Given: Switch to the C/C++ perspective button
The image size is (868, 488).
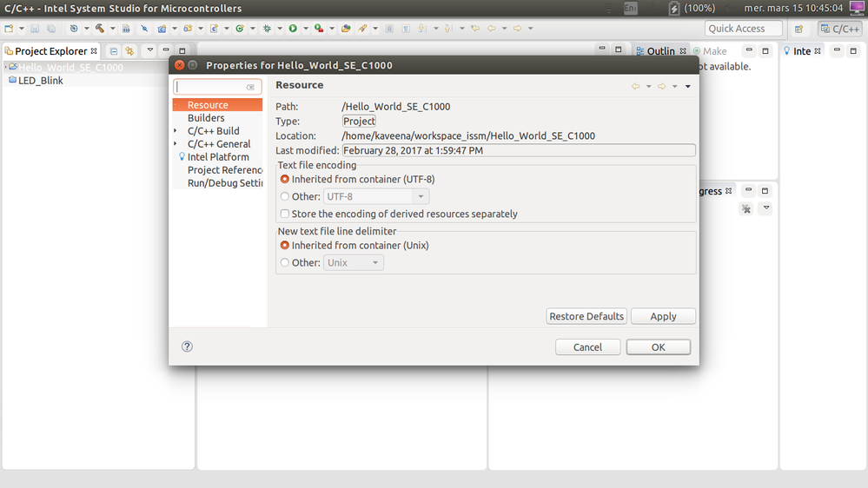Looking at the screenshot, I should tap(840, 29).
